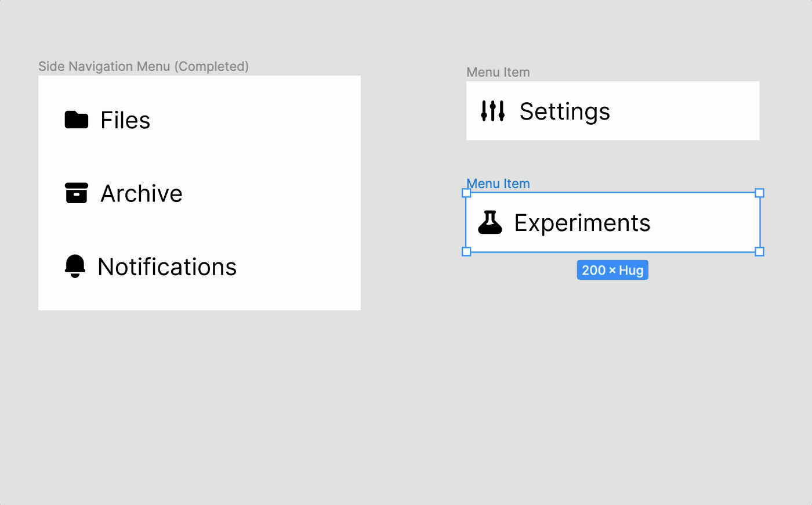This screenshot has height=505, width=812.
Task: Click the folder icon in the Files row
Action: [75, 119]
